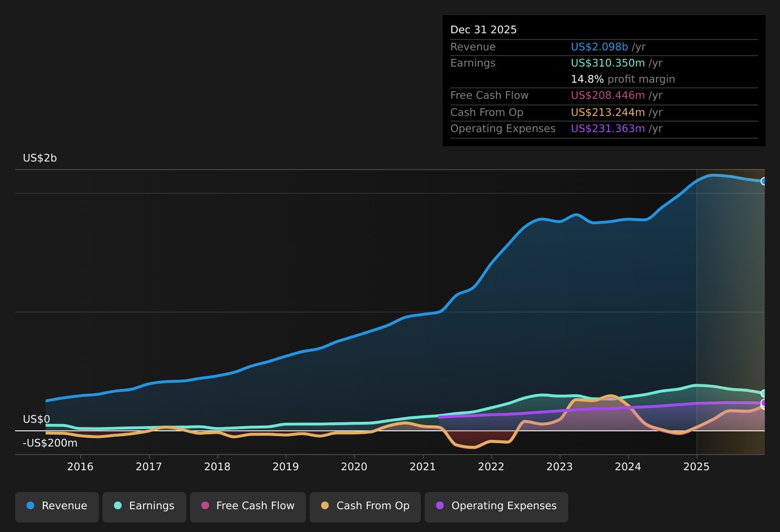Image resolution: width=780 pixels, height=532 pixels.
Task: Click the US$213.244m cash from op value
Action: [608, 112]
